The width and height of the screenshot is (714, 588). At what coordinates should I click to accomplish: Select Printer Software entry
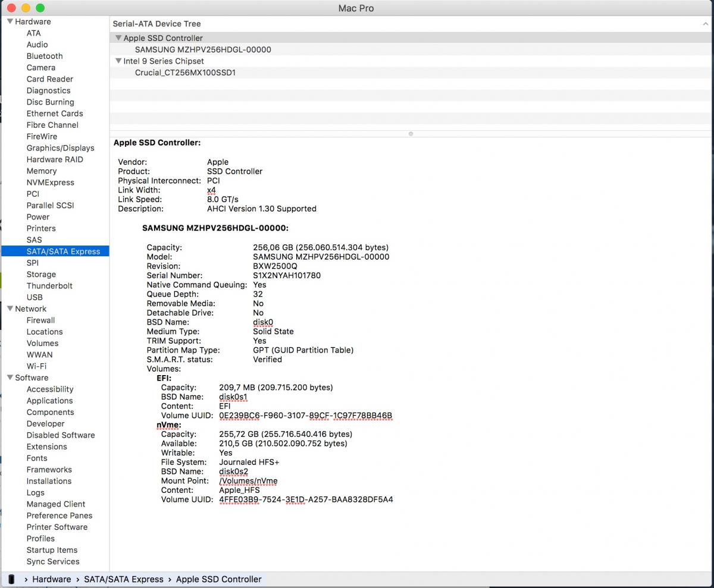point(57,527)
